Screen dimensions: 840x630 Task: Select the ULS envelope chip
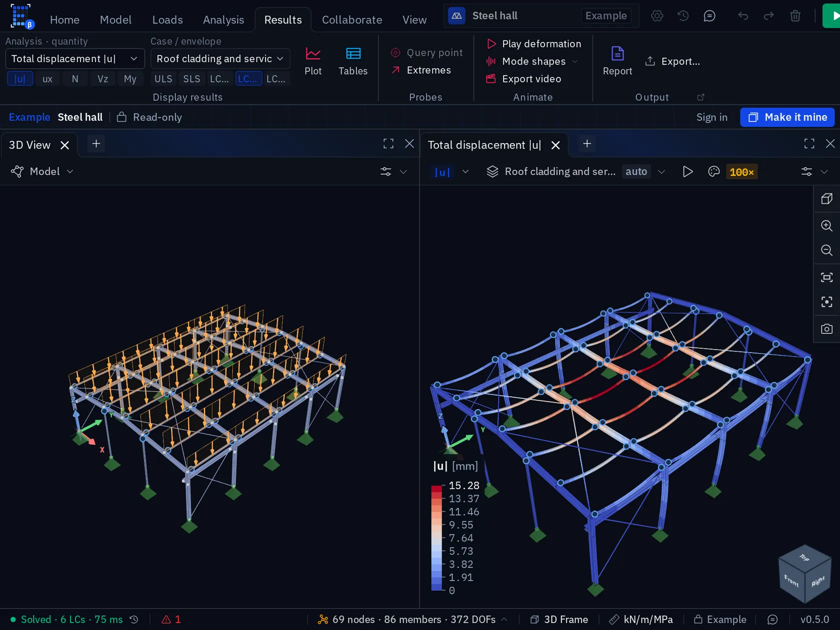coord(163,78)
